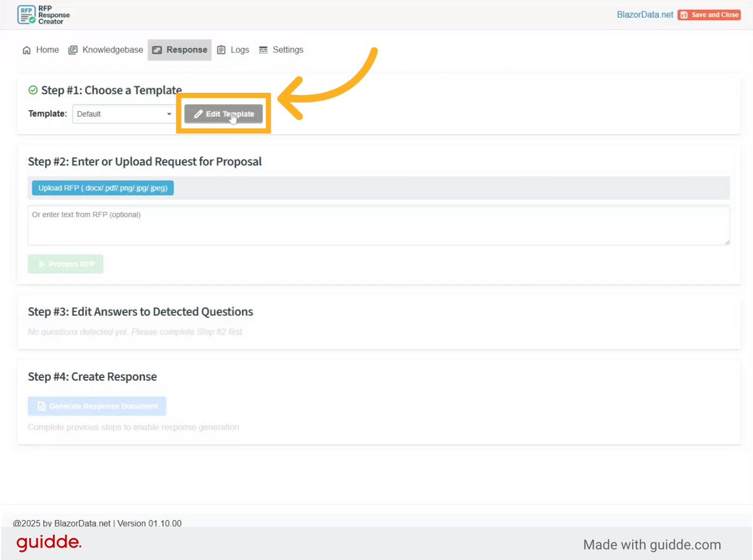Click the Save and Close button
This screenshot has width=753, height=560.
(709, 15)
